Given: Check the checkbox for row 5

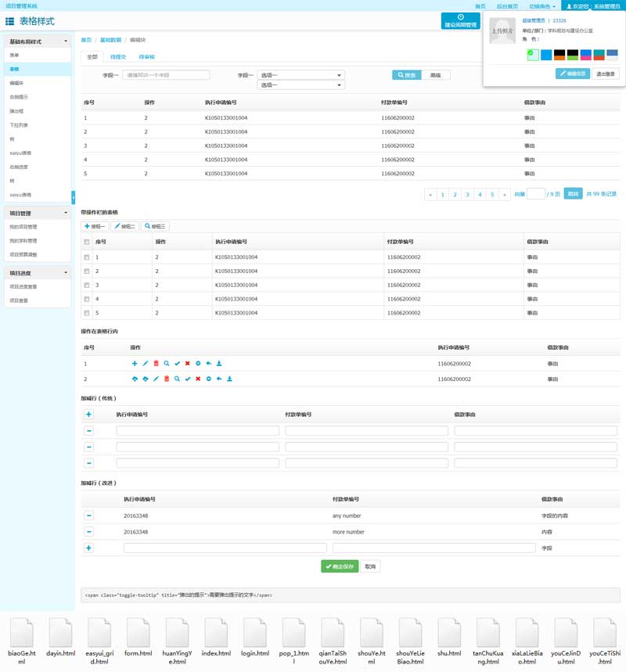Looking at the screenshot, I should (x=87, y=313).
